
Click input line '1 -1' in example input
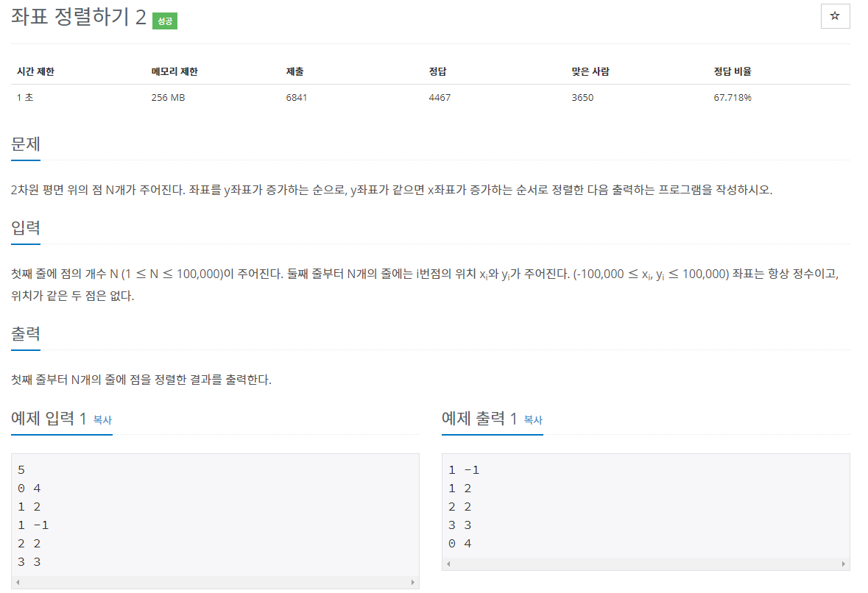tap(32, 525)
